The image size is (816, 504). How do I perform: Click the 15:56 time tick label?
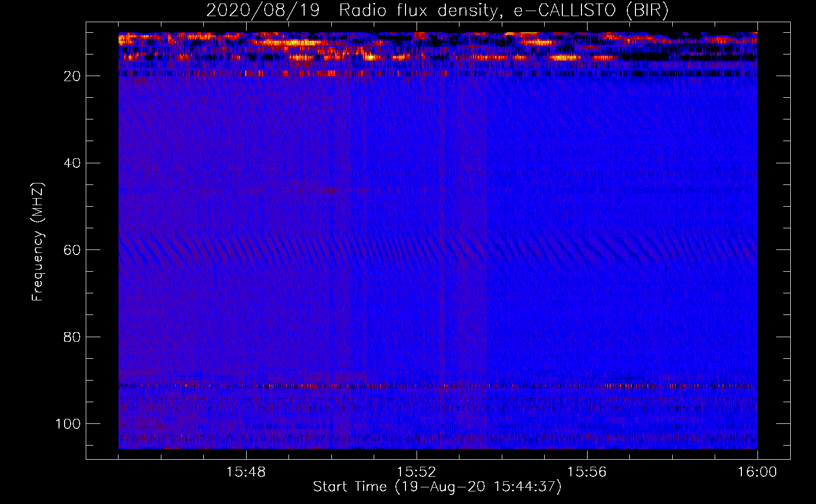click(x=587, y=472)
